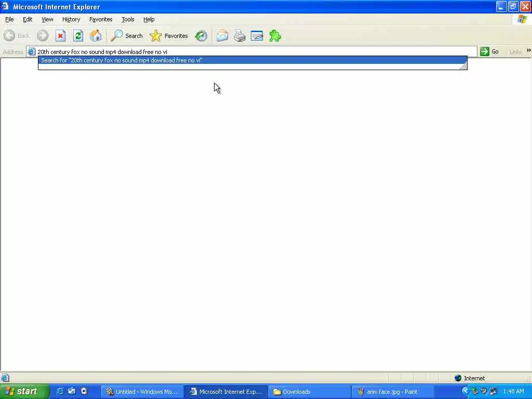Click the Microsoft Internet Explorer taskbar button

pyautogui.click(x=225, y=392)
